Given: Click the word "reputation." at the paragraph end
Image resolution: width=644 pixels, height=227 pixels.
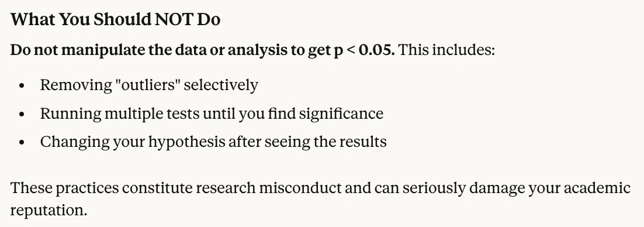Looking at the screenshot, I should point(49,211).
